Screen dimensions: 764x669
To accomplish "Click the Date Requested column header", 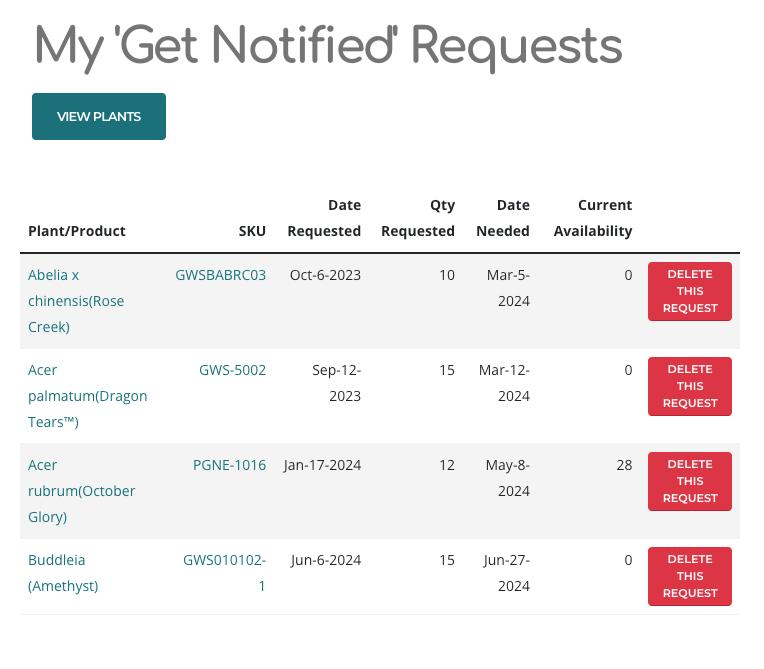I will click(x=324, y=218).
